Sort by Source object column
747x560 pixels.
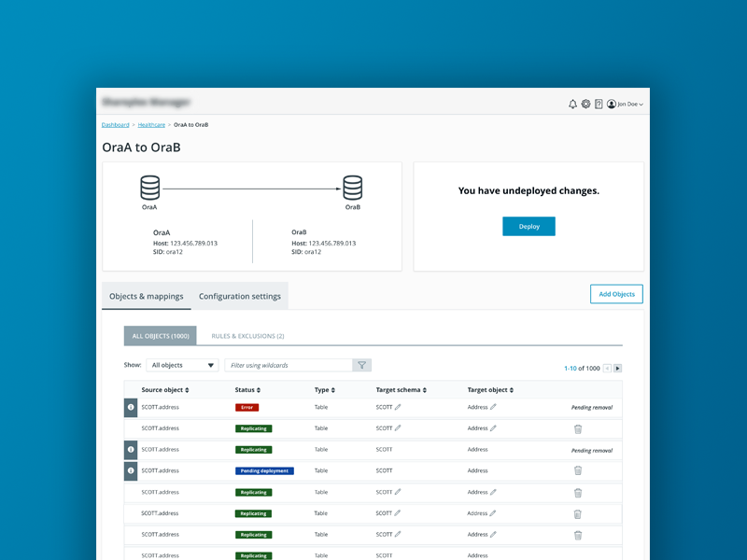point(165,389)
